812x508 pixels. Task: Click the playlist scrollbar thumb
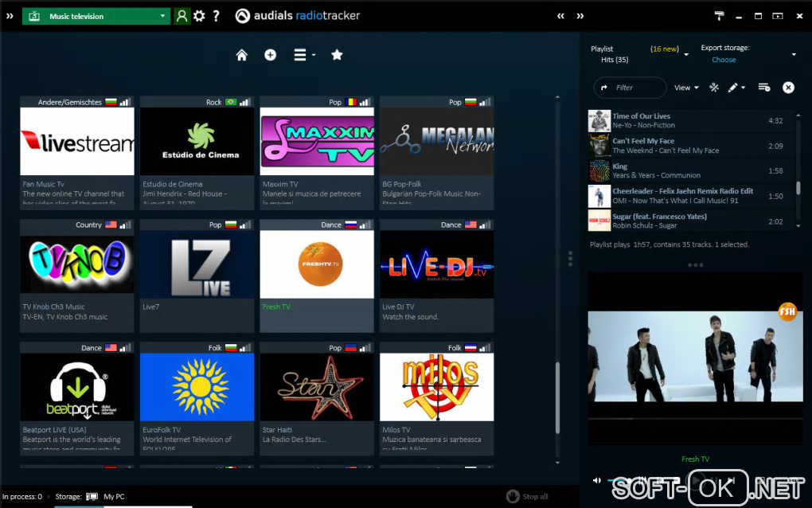[x=798, y=188]
